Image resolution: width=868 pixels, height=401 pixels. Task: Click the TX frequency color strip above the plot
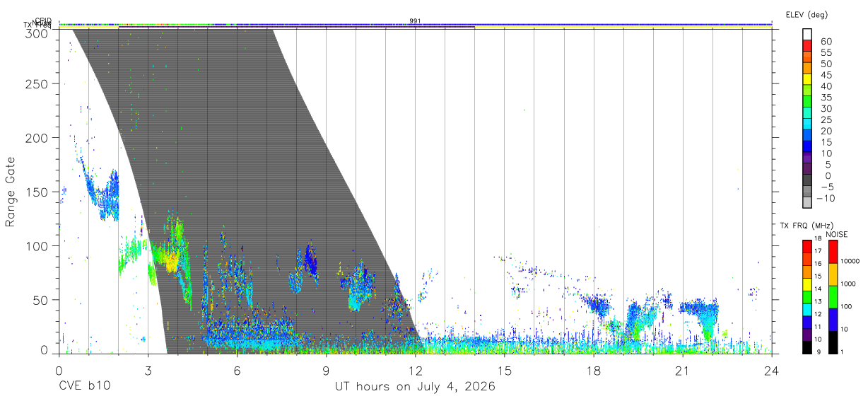(x=415, y=25)
